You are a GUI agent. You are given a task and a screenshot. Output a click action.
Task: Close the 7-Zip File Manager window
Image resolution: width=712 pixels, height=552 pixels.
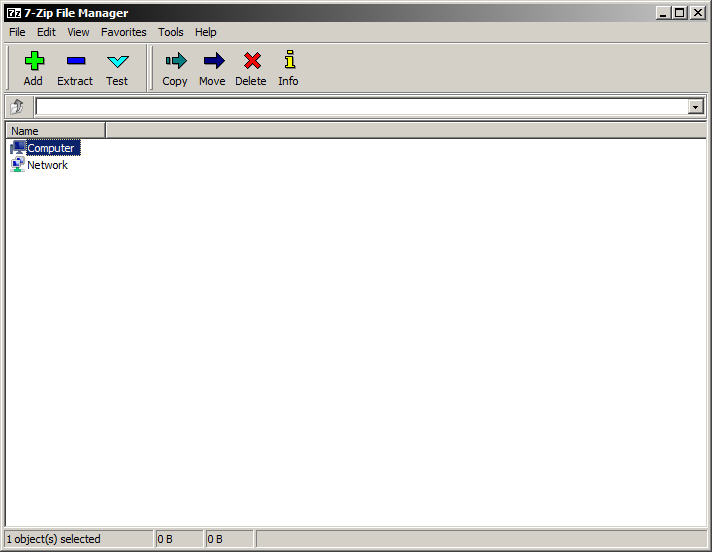(697, 13)
